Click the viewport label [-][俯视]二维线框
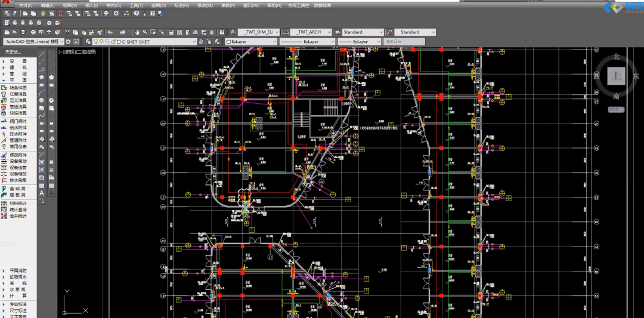The width and height of the screenshot is (644, 318). [x=77, y=52]
